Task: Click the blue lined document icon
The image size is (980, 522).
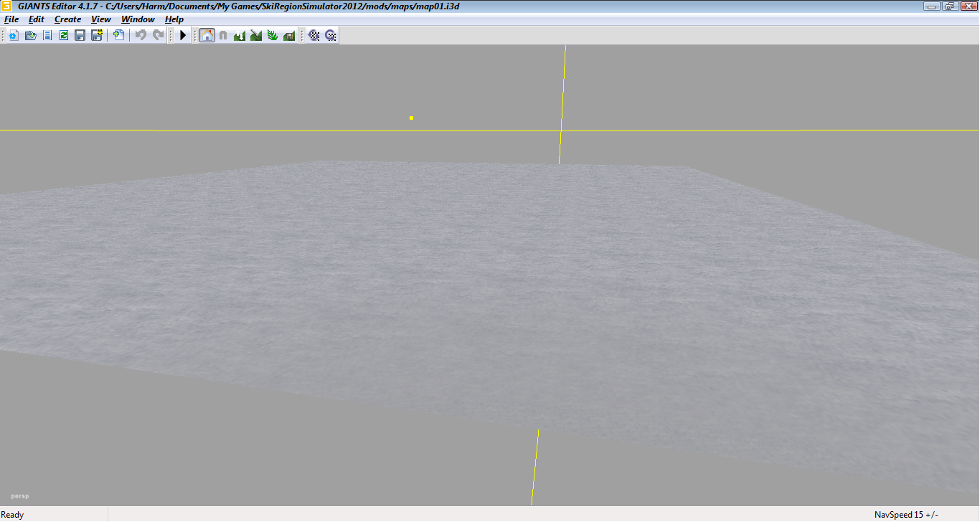Action: pos(47,35)
